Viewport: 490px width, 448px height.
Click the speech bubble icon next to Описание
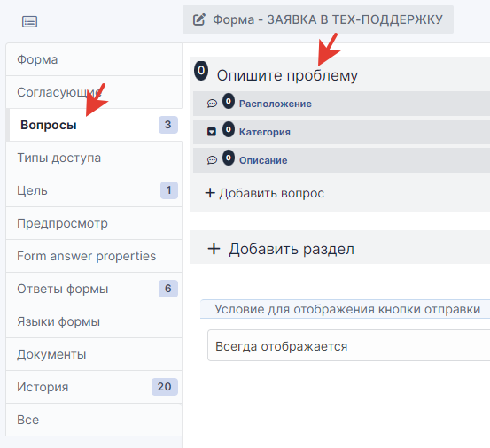click(212, 160)
